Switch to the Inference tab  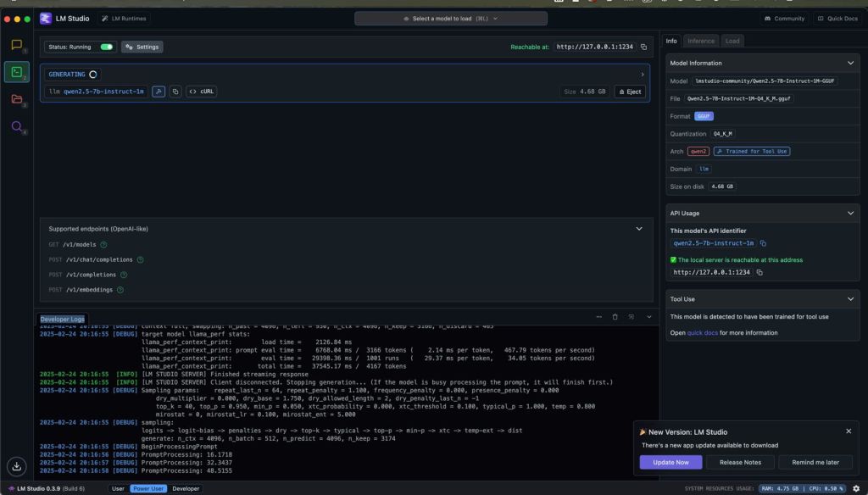701,41
